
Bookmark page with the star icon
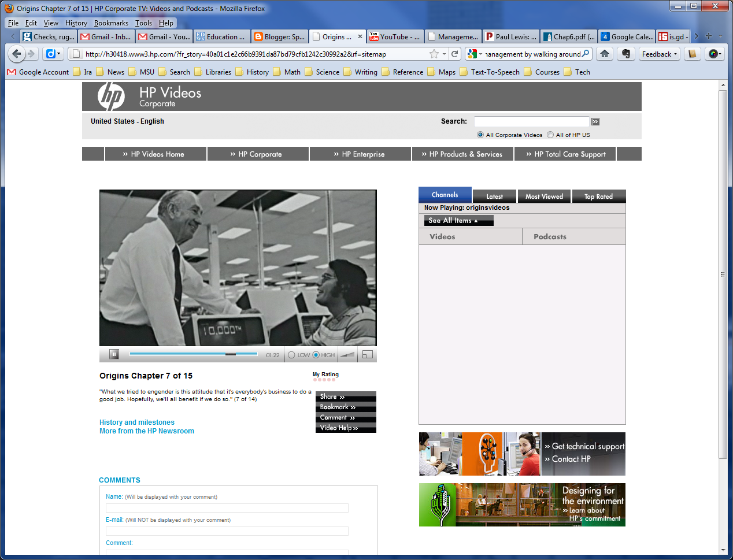(x=434, y=54)
